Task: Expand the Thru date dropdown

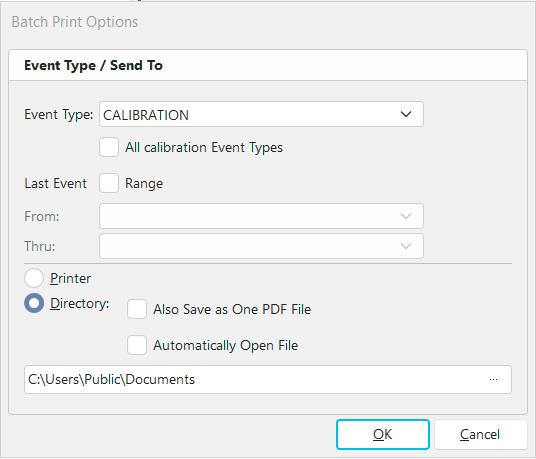Action: 261,246
